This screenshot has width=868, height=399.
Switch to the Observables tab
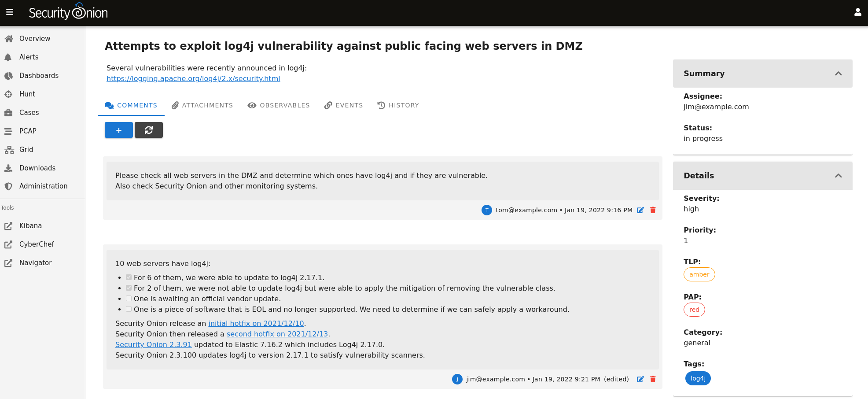click(279, 105)
